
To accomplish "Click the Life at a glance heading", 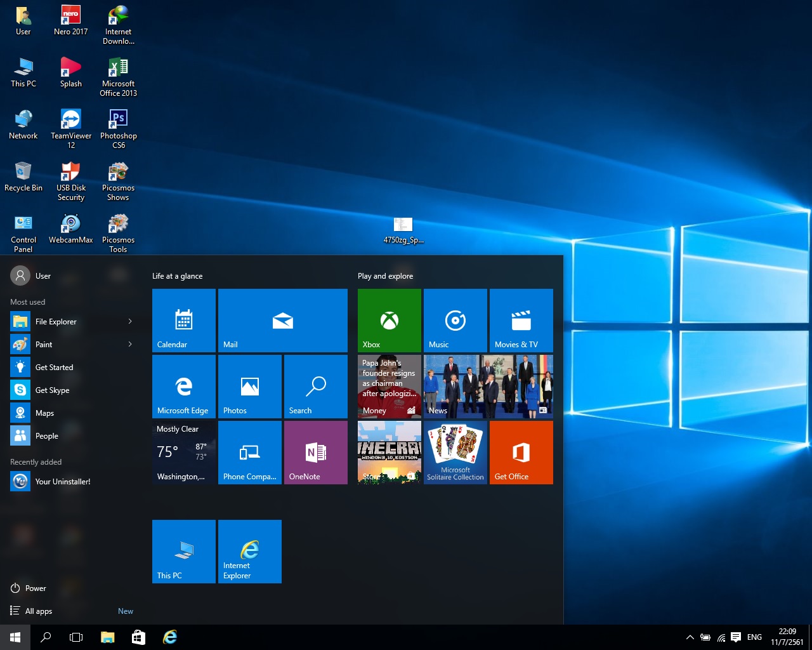I will coord(178,276).
